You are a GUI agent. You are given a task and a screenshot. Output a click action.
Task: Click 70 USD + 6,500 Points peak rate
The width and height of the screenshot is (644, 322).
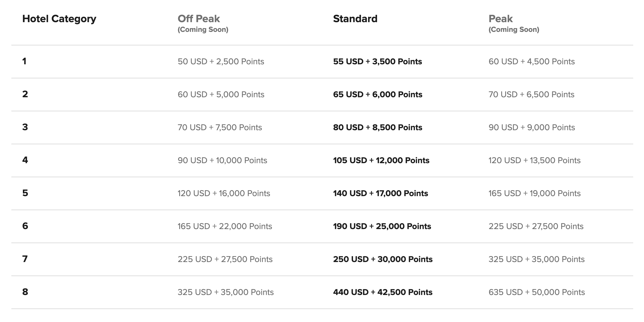(531, 95)
